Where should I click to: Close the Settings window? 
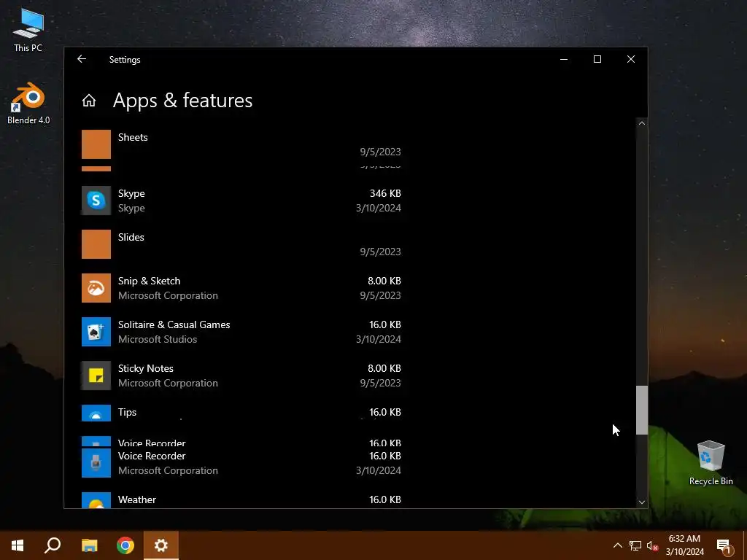click(x=631, y=59)
